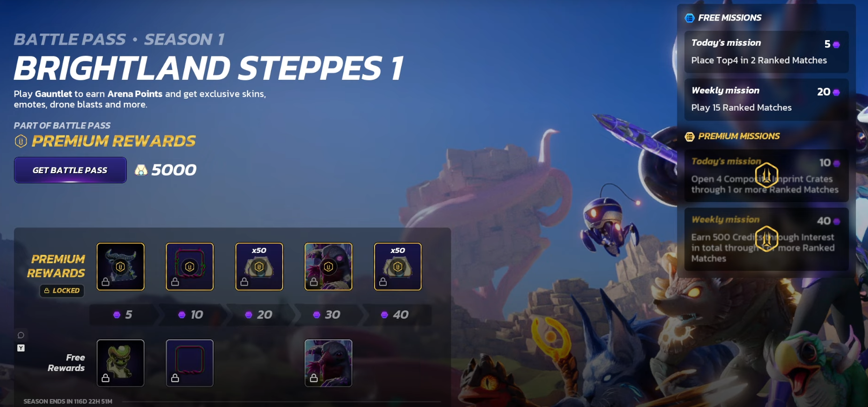
Task: Open the free green hat character reward
Action: coord(120,363)
